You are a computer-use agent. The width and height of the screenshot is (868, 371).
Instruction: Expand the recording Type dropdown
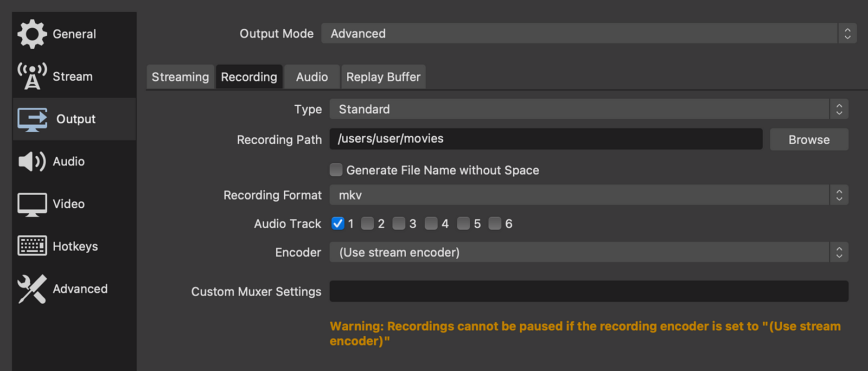[589, 110]
